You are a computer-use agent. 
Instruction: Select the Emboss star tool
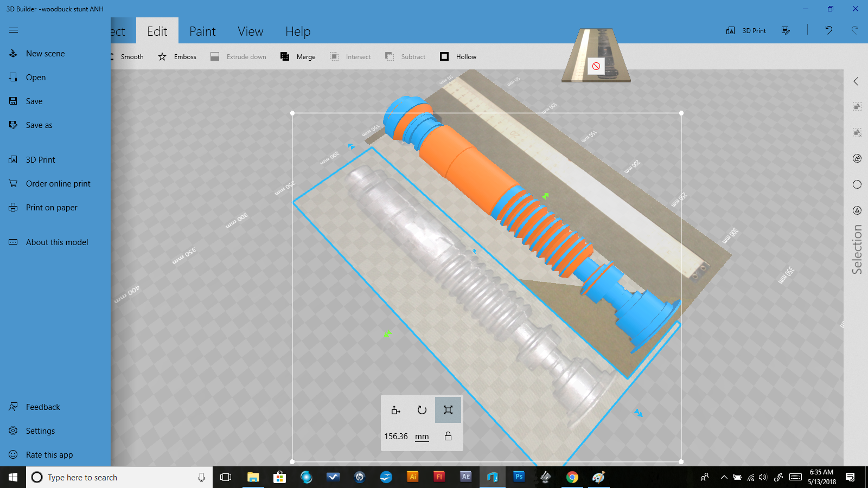click(177, 57)
